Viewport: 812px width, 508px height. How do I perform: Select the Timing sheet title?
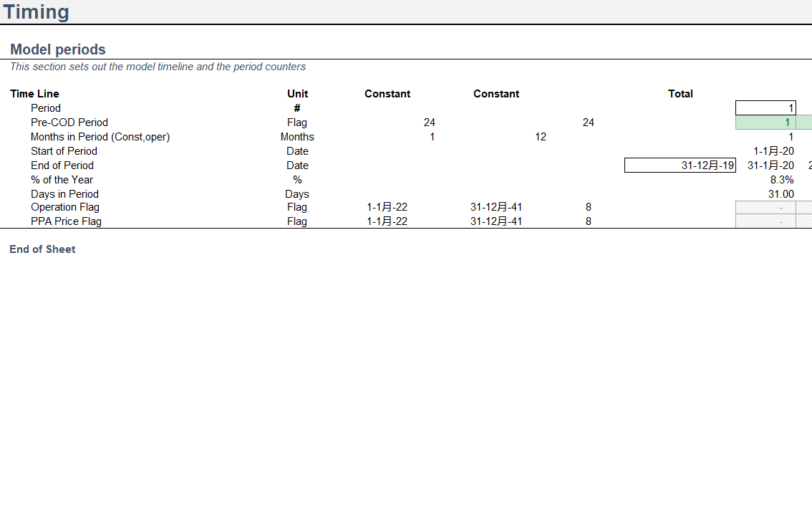coord(37,12)
